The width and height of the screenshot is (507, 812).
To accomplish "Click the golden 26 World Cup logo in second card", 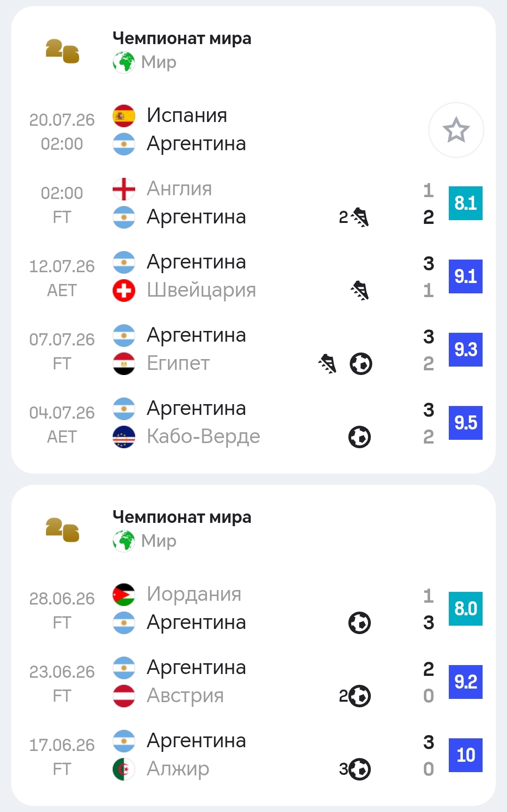I will click(x=62, y=530).
